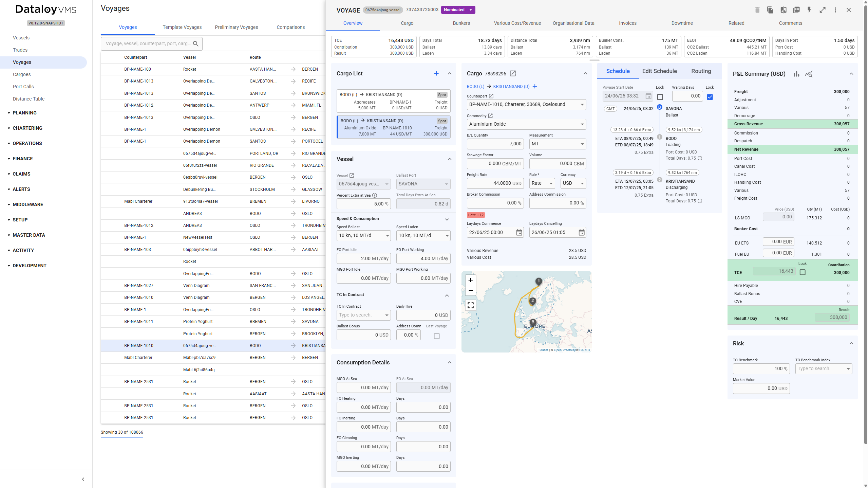Expand voyage panel to fullscreen
Viewport: 868px width, 488px height.
tap(823, 10)
